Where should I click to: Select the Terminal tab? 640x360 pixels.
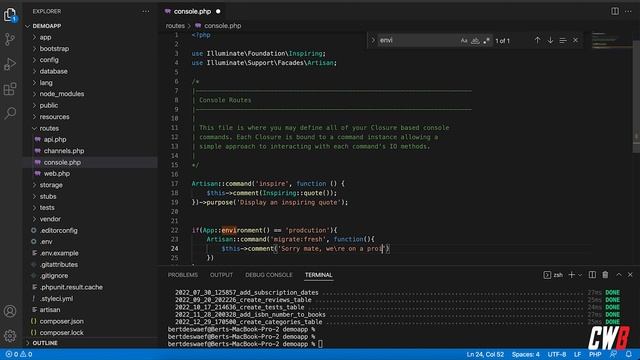pos(318,275)
